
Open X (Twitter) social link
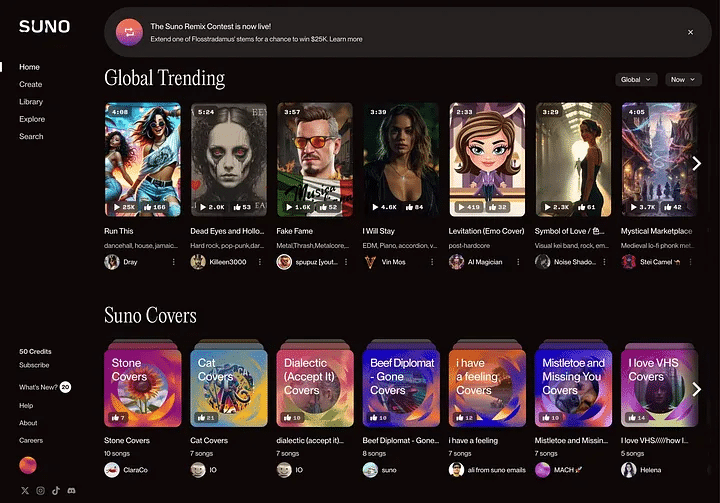[25, 491]
